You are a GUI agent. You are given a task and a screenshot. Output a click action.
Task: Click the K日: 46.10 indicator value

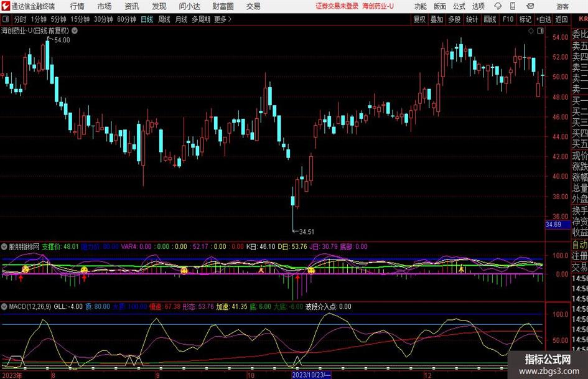(261, 246)
